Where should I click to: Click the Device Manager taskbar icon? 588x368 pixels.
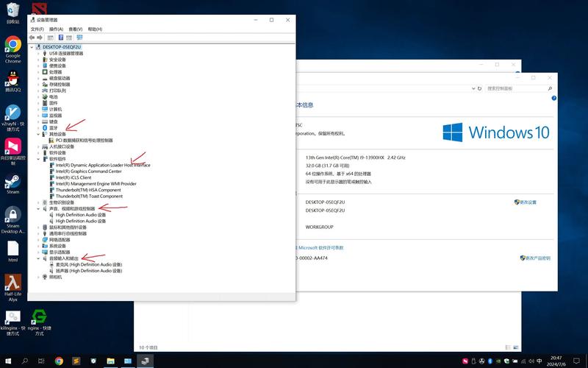point(145,361)
